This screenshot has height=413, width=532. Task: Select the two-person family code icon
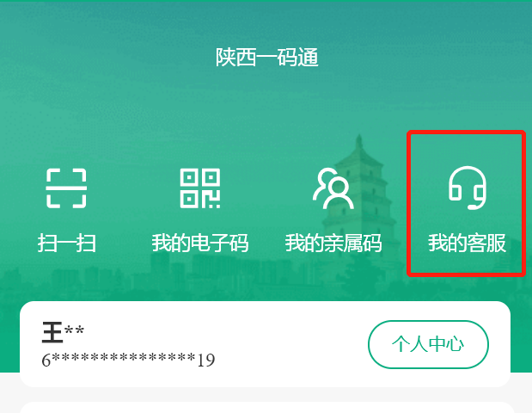click(x=333, y=188)
